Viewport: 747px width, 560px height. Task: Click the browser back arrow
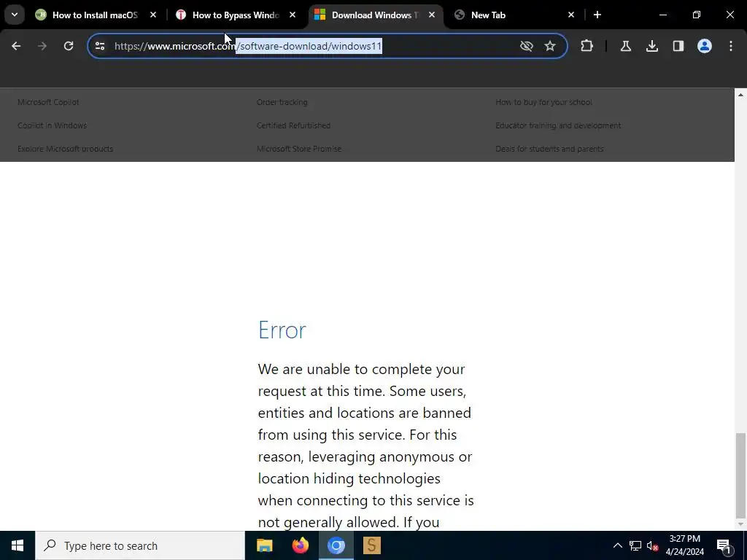[x=16, y=46]
